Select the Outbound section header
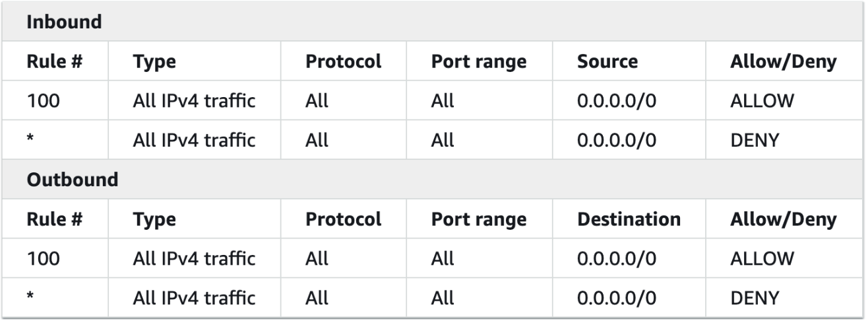Image resolution: width=868 pixels, height=321 pixels. coord(72,179)
